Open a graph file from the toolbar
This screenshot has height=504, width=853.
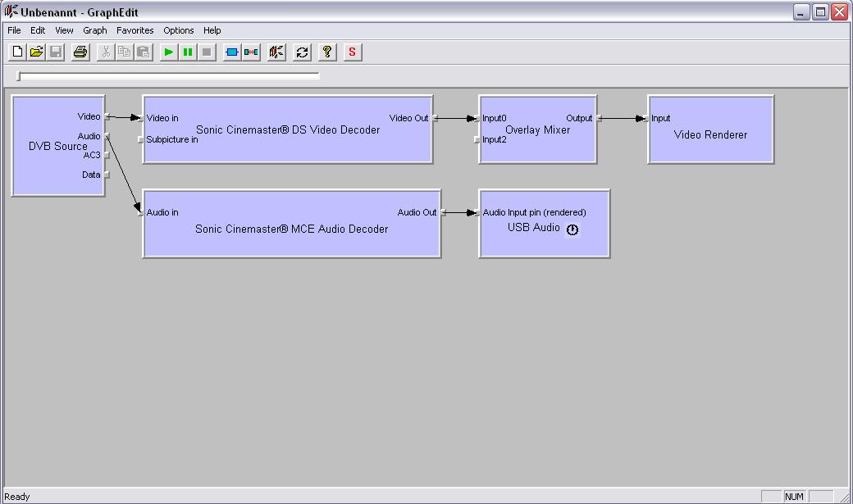tap(36, 52)
